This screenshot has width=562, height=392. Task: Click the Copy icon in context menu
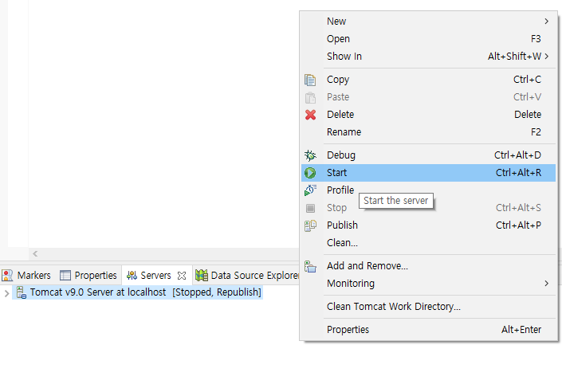pyautogui.click(x=310, y=80)
